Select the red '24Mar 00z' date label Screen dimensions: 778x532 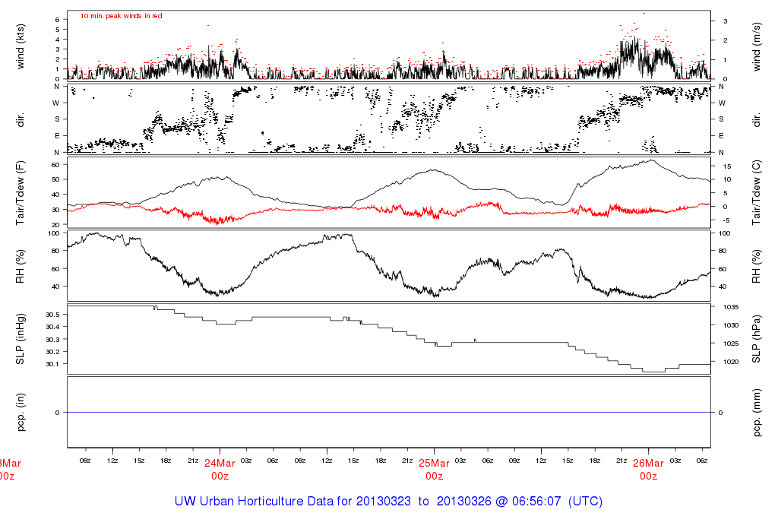tap(220, 470)
